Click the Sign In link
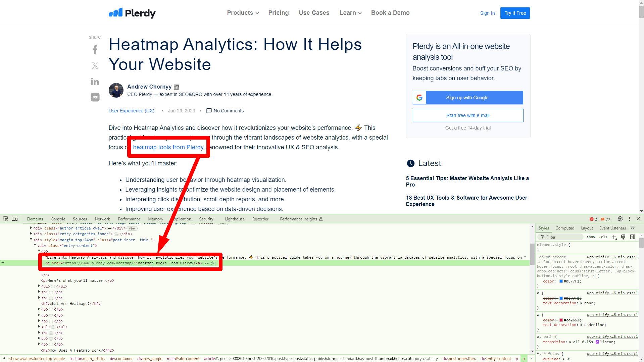The height and width of the screenshot is (362, 644). click(487, 13)
